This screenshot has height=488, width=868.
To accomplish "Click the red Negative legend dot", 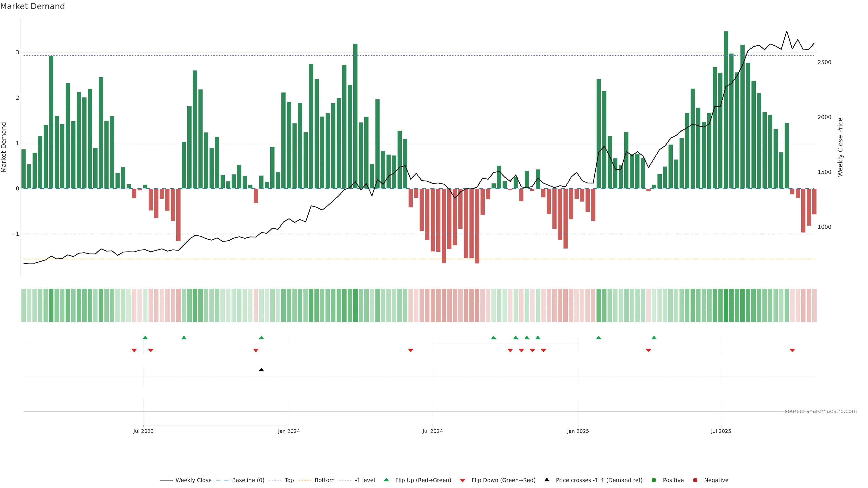I will pos(695,480).
